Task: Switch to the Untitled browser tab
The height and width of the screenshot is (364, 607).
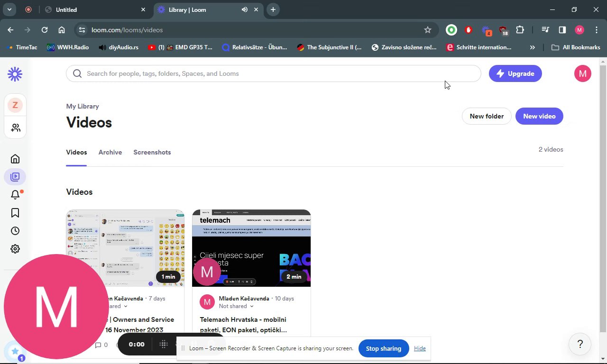Action: 95,9
